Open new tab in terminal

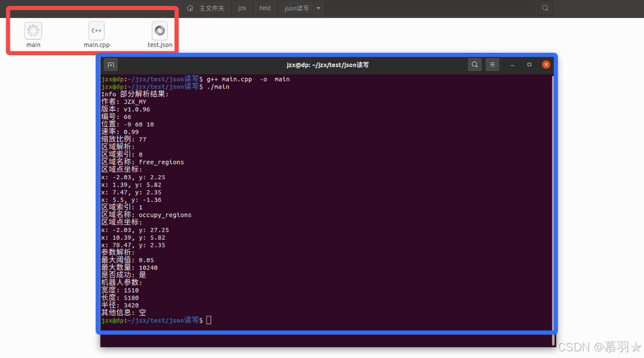click(111, 65)
